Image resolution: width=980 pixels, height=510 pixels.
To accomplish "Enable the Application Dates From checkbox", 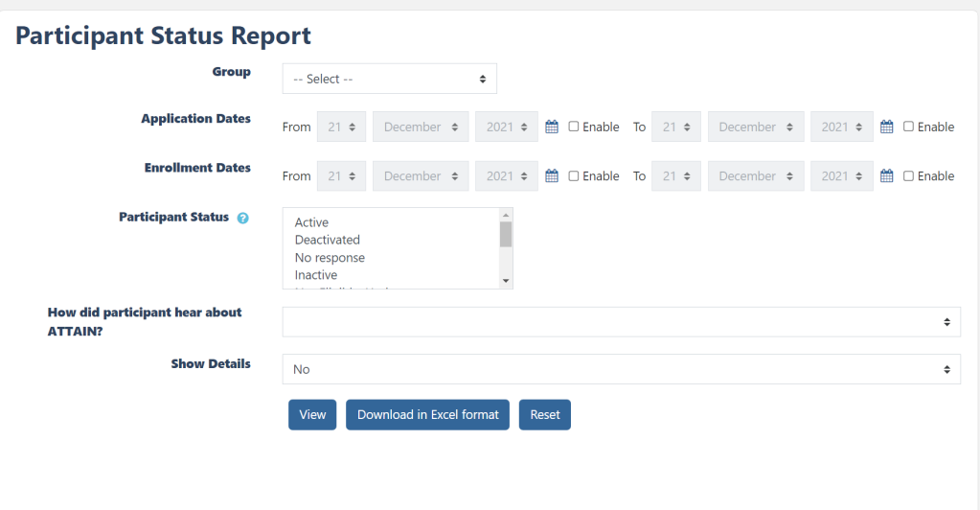I will [x=574, y=127].
